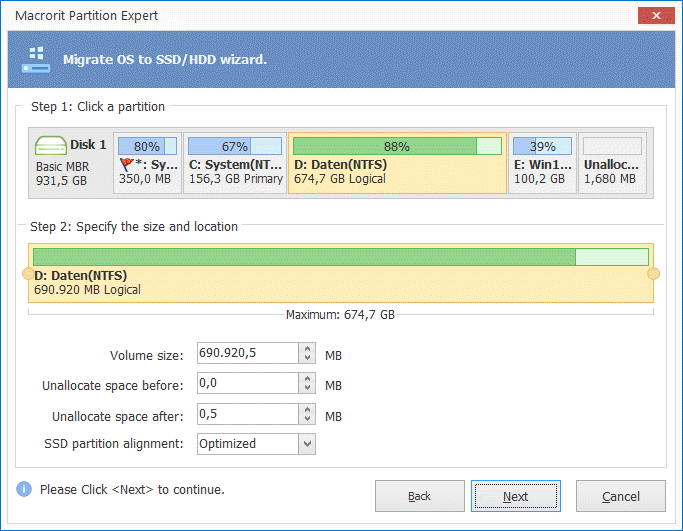The height and width of the screenshot is (531, 683).
Task: Click the 39% usage bar of the E: partition
Action: point(542,146)
